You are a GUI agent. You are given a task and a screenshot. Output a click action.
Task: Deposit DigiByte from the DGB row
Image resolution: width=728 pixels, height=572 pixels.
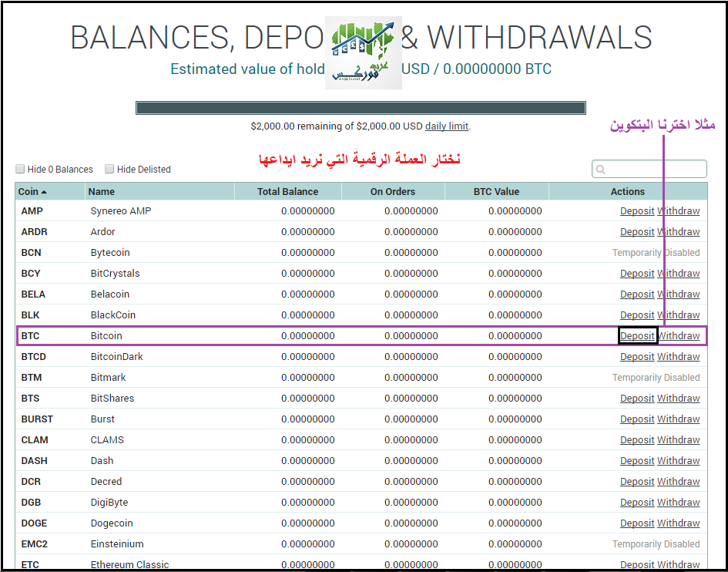(637, 503)
